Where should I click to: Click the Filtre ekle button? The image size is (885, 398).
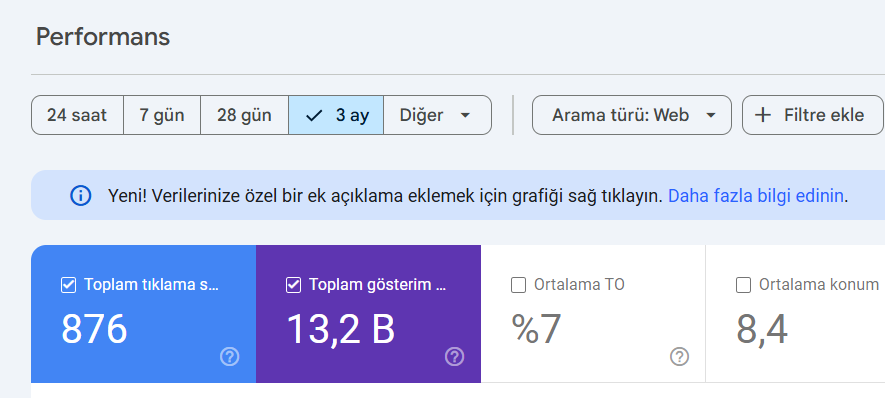pos(813,115)
